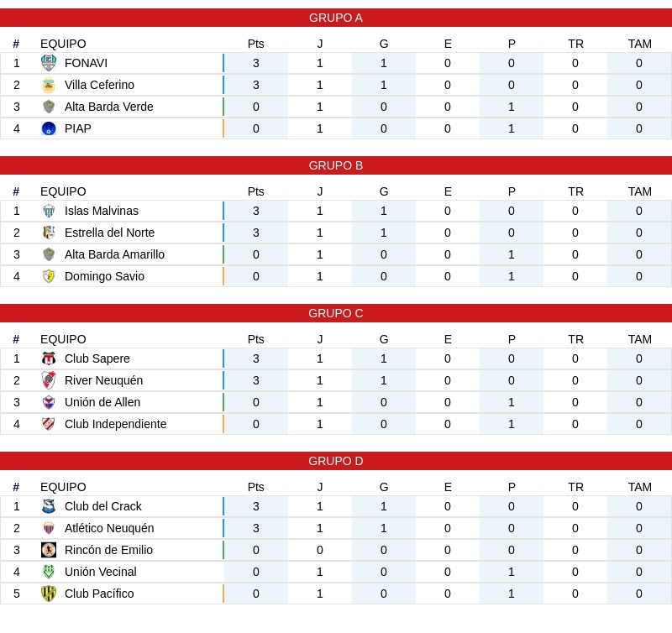Select the GRUPO C header bar
672x633 pixels.
click(336, 313)
